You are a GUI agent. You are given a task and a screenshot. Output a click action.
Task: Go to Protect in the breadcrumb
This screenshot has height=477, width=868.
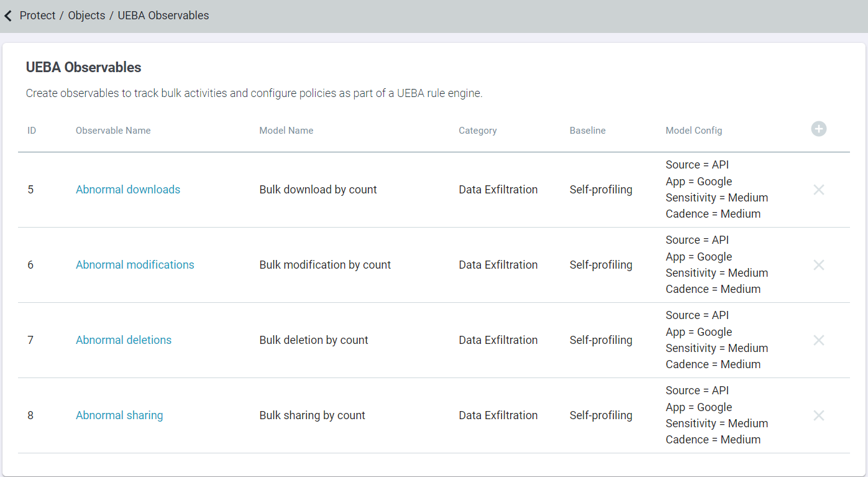tap(37, 16)
